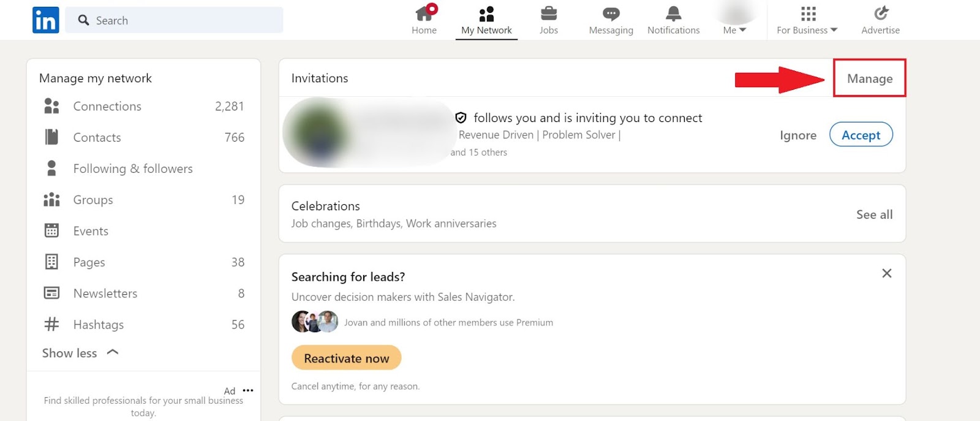
Task: Dismiss the Sales Navigator promo
Action: click(x=886, y=273)
